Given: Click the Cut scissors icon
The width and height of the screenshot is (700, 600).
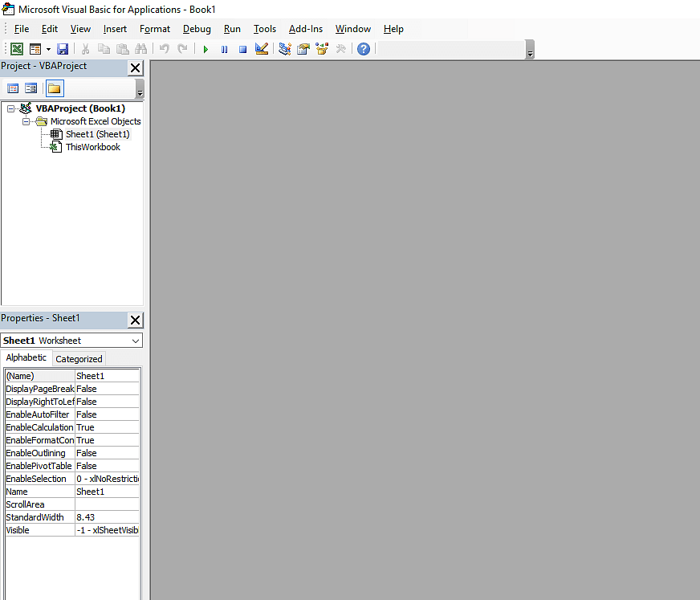Looking at the screenshot, I should (85, 49).
